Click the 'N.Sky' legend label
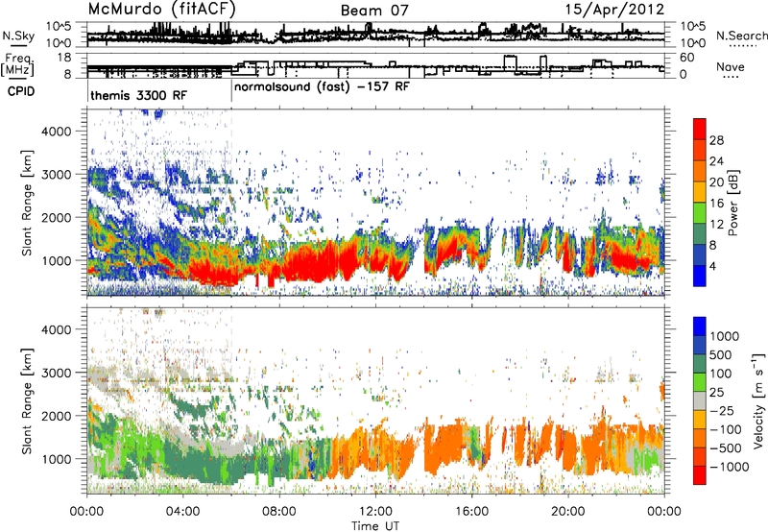The width and height of the screenshot is (768, 532). coord(18,36)
